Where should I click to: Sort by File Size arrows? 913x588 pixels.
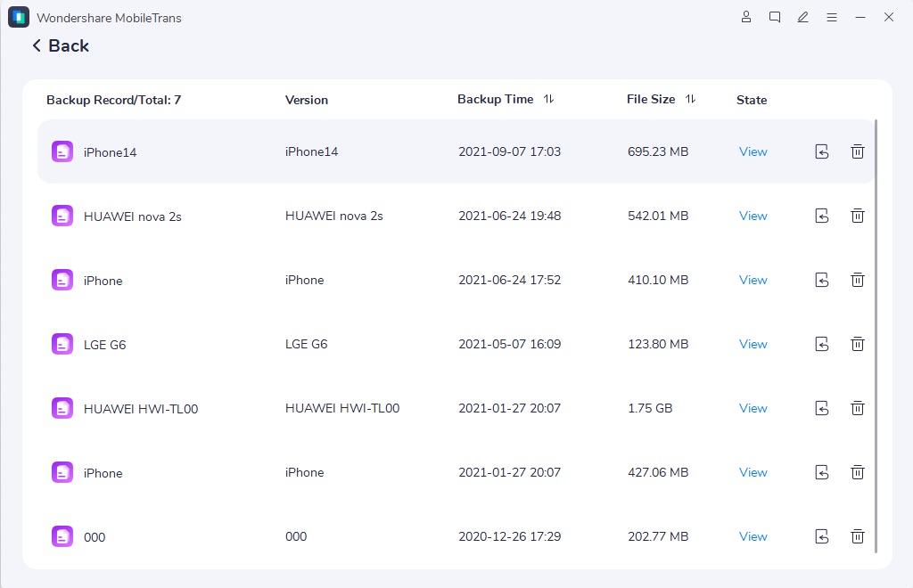pyautogui.click(x=690, y=99)
